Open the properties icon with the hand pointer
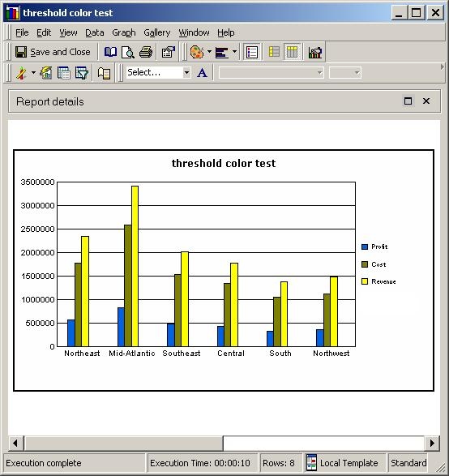 point(169,52)
